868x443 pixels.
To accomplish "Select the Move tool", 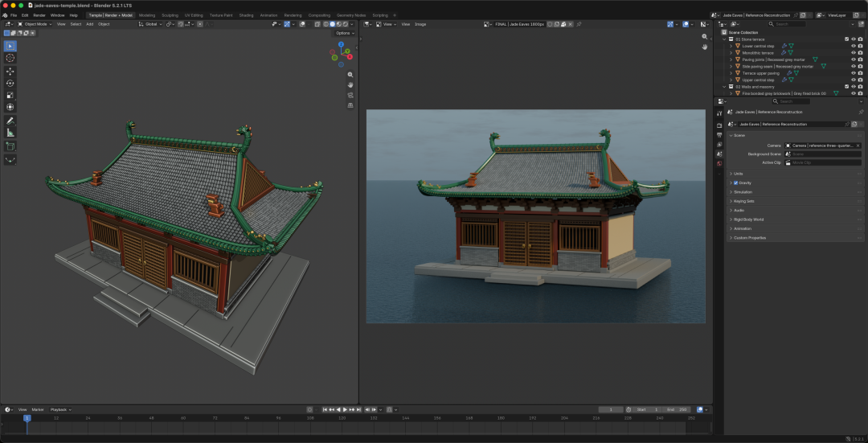I will [x=10, y=72].
